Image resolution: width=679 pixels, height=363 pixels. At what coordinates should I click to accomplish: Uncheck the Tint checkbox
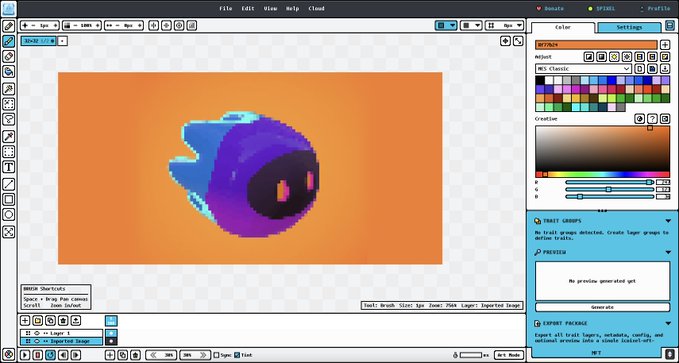point(237,355)
